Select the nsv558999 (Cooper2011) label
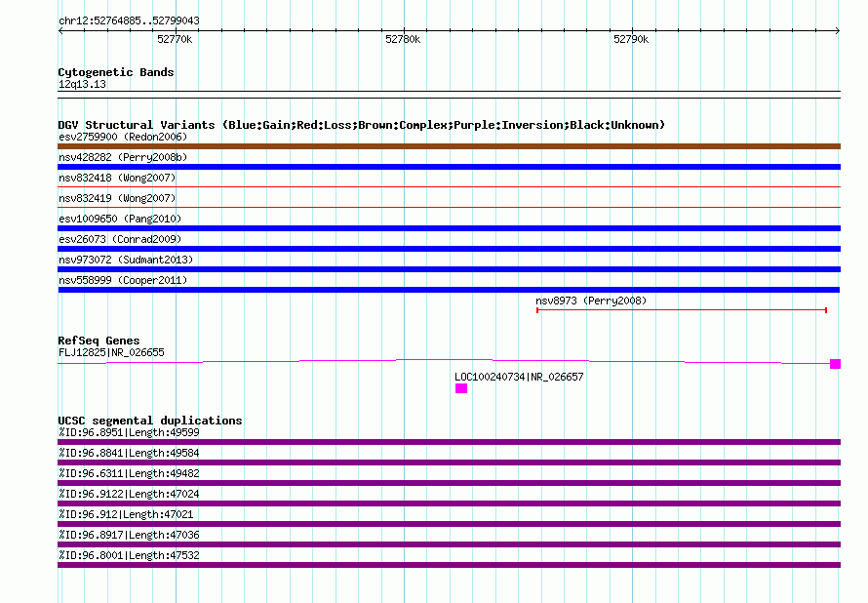Screen dimensions: 868x603 click(123, 280)
